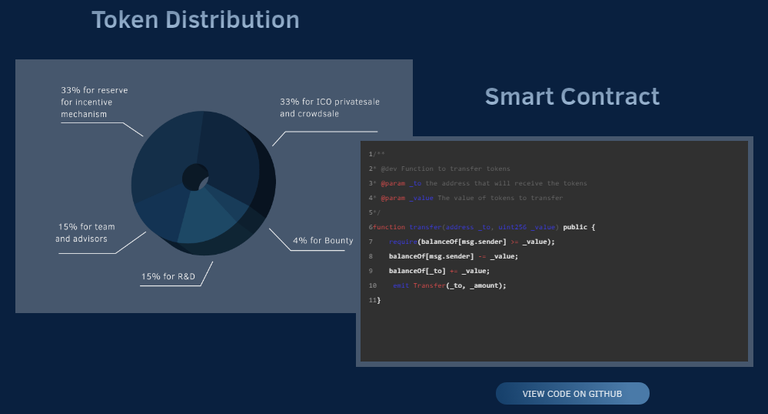Image resolution: width=768 pixels, height=414 pixels.
Task: Click the 'public {' keyword on line 6
Action: pyautogui.click(x=579, y=227)
